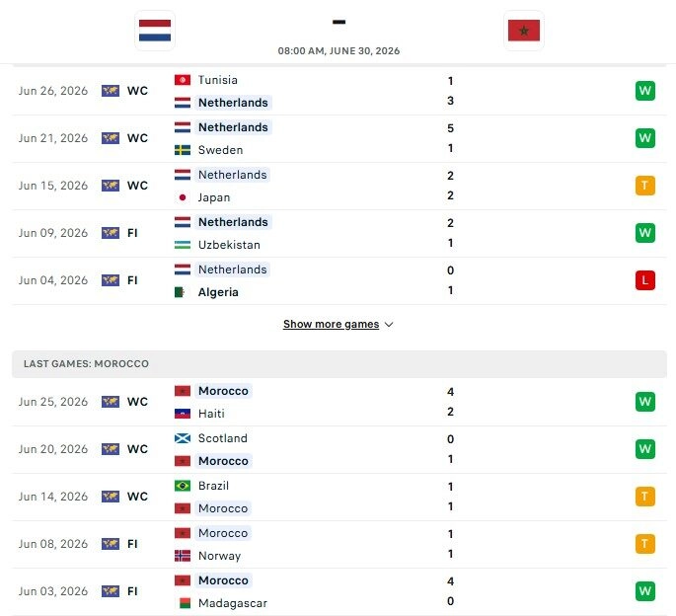Image resolution: width=676 pixels, height=616 pixels.
Task: Click the Norway flag icon
Action: point(183,556)
